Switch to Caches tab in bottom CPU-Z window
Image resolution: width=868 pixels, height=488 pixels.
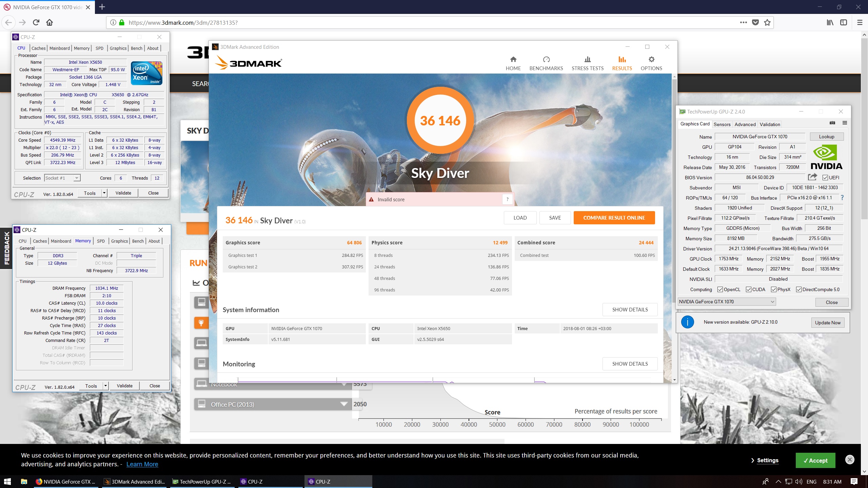tap(40, 241)
